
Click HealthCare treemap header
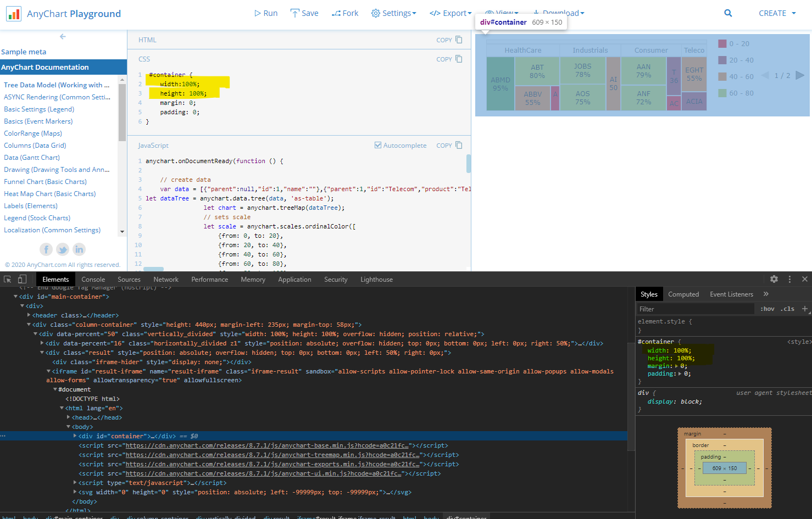point(523,51)
